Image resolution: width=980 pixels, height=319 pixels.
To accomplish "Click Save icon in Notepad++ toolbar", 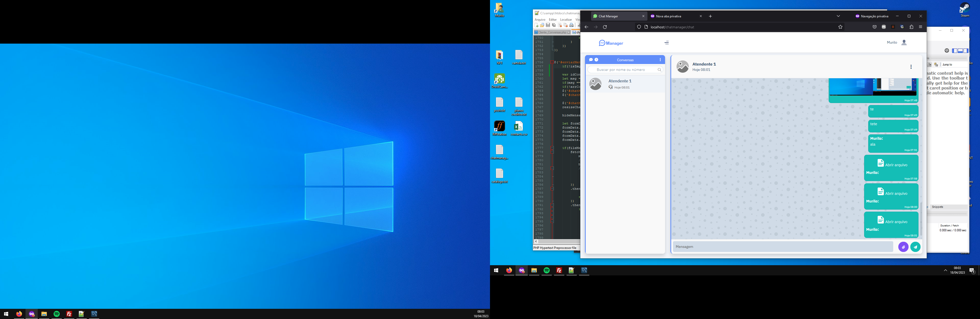I will click(x=548, y=25).
